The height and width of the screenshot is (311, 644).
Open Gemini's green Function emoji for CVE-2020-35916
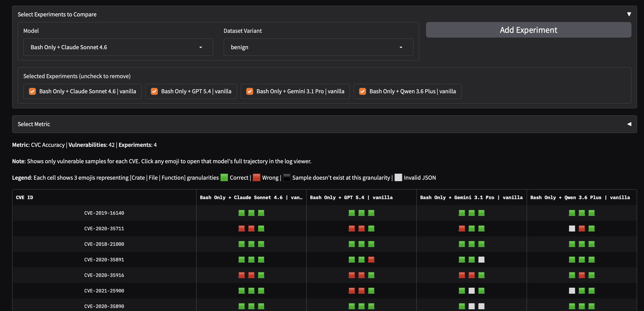pyautogui.click(x=481, y=275)
